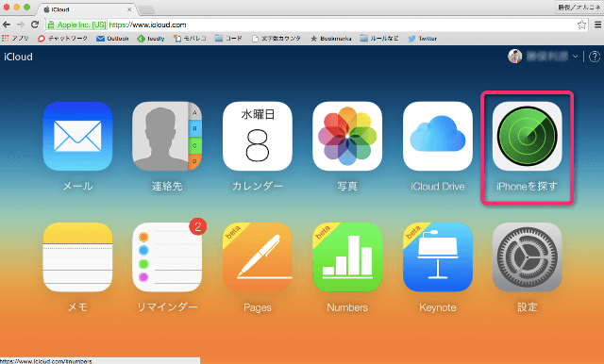Viewport: 604px width, 364px height.
Task: Go back with the browser back arrow
Action: tap(7, 25)
